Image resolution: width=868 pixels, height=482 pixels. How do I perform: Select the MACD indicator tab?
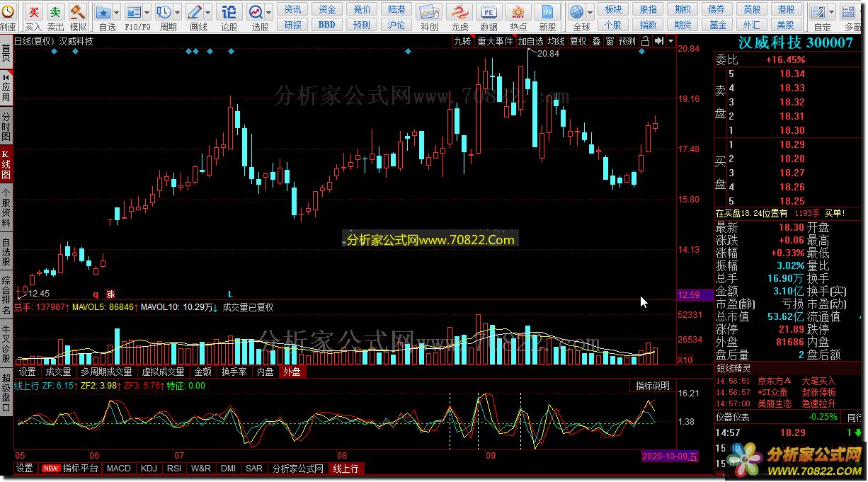pyautogui.click(x=119, y=469)
